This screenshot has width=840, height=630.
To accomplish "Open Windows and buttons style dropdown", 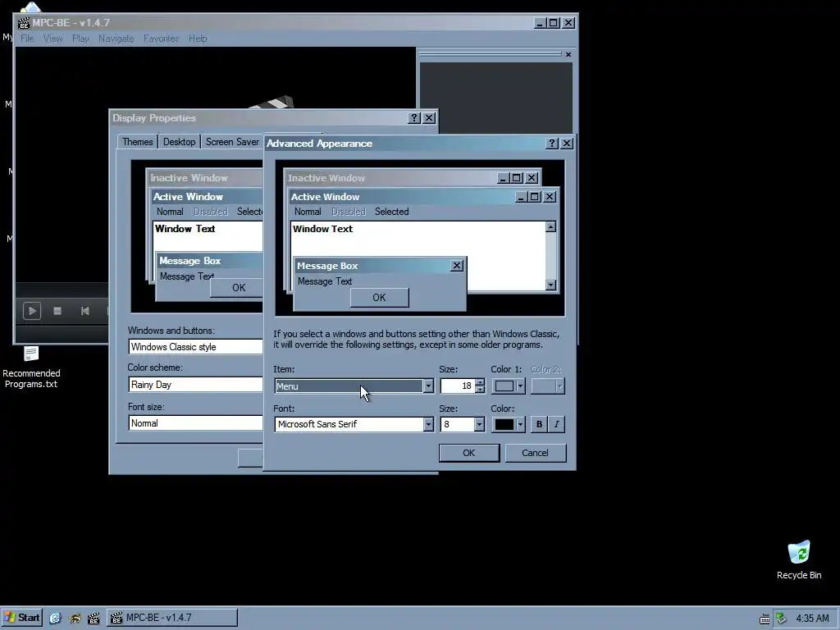I will point(195,347).
